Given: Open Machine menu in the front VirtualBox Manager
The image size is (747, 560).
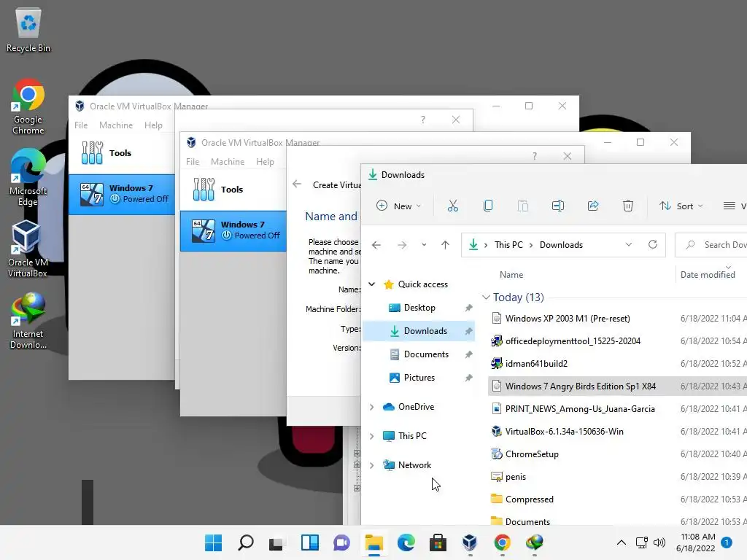Looking at the screenshot, I should pyautogui.click(x=228, y=161).
